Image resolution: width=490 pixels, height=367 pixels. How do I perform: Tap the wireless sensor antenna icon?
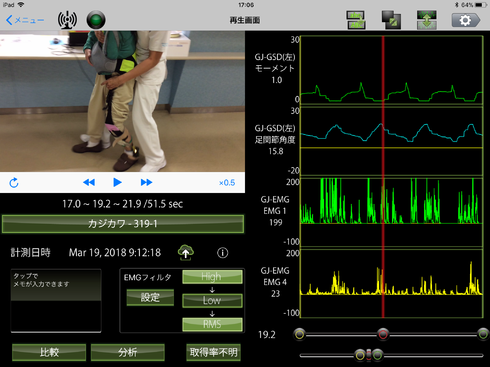67,20
